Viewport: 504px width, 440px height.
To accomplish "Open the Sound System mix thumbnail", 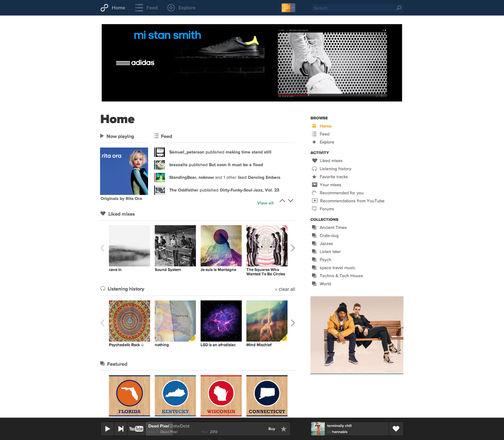I will (x=175, y=246).
